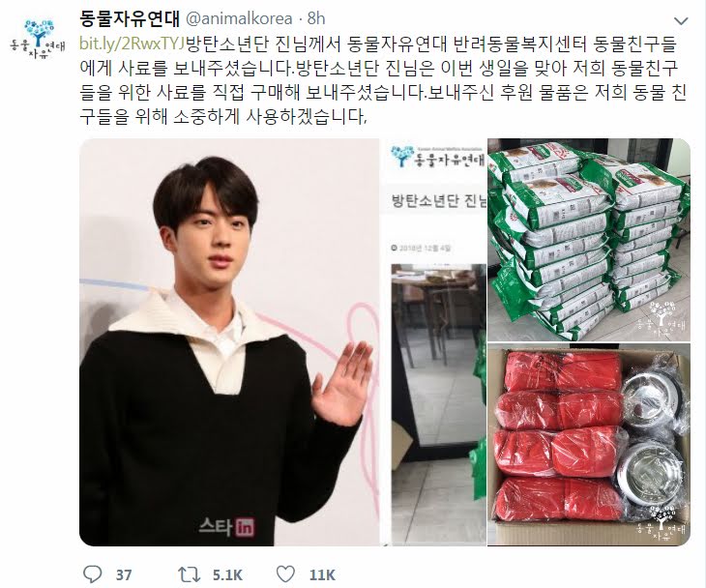Open the blog post screenshot image
Viewport: 706px width, 588px height.
click(x=433, y=342)
